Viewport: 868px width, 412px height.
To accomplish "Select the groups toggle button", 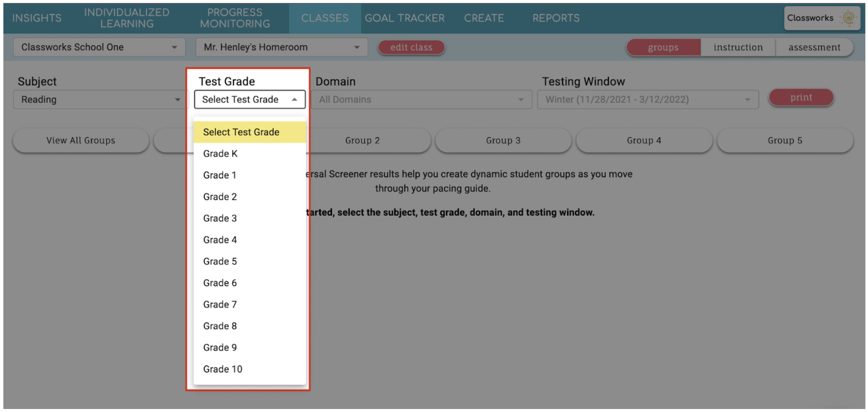I will 663,47.
